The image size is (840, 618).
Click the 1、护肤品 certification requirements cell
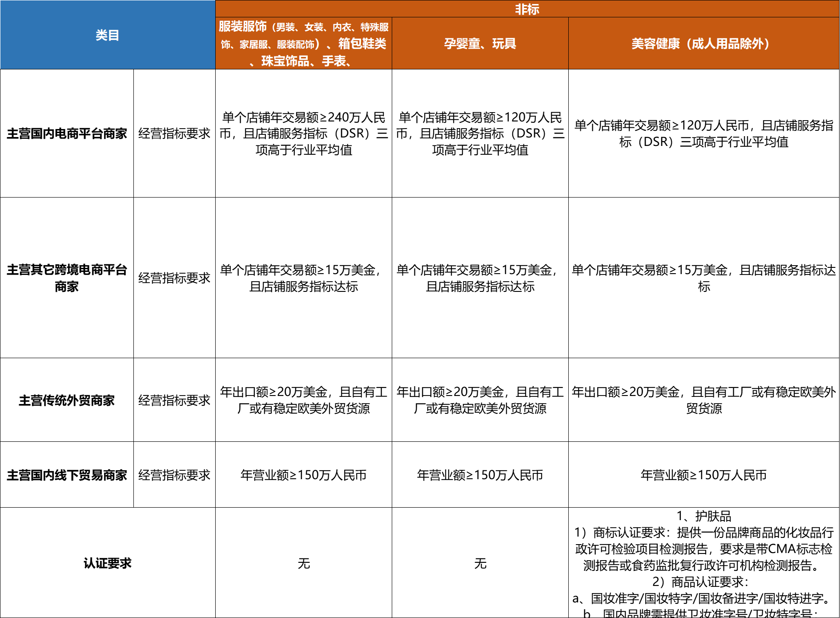pos(704,563)
